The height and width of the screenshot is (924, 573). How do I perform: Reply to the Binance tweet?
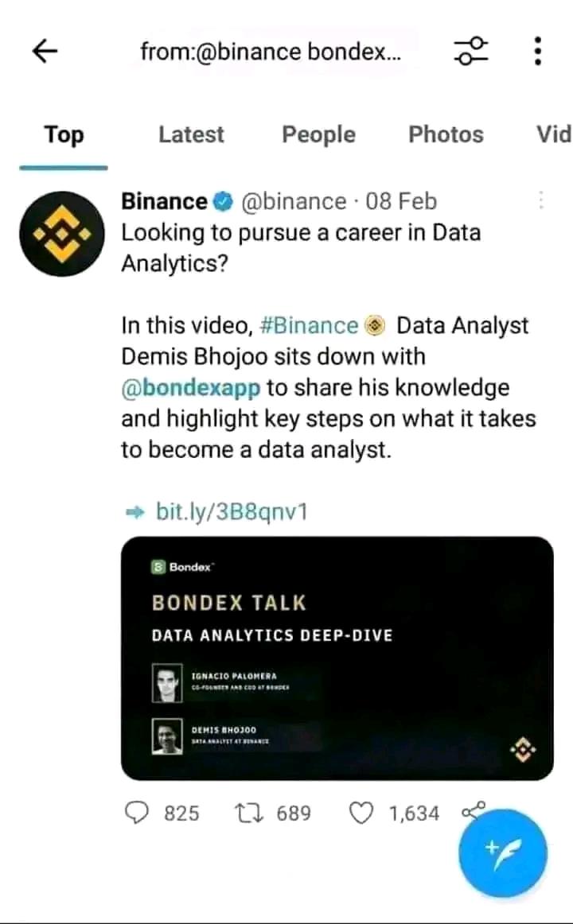(138, 813)
